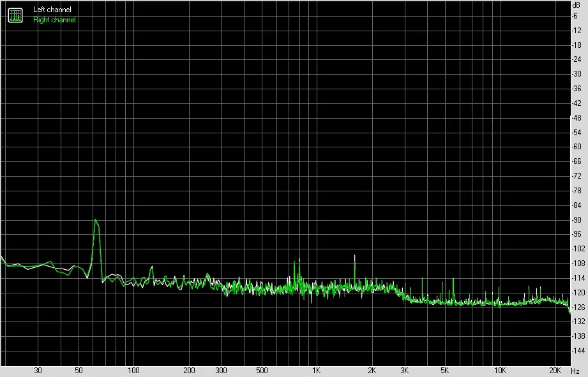Click the 500 Hz frequency label

262,371
